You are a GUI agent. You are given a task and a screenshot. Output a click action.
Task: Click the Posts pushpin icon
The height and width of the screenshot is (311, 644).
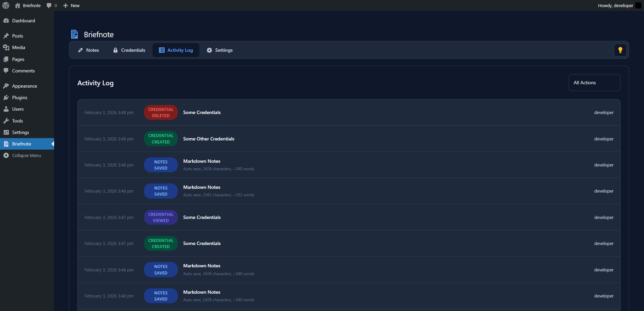tap(6, 36)
